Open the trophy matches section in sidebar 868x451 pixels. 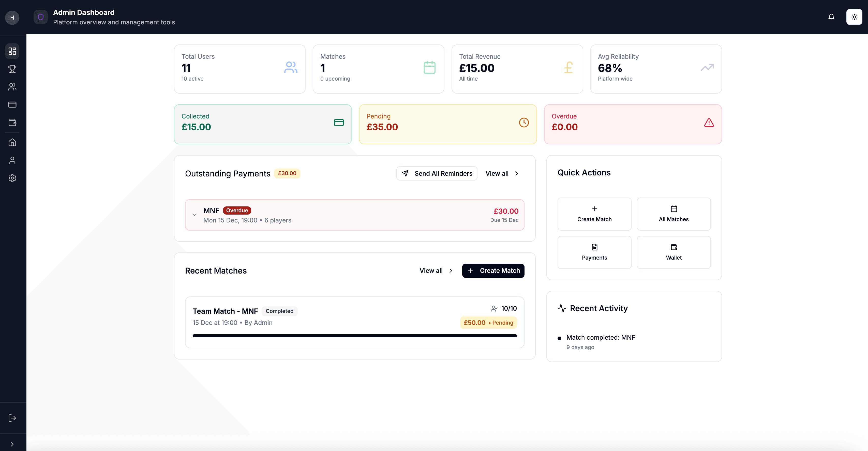pyautogui.click(x=12, y=69)
